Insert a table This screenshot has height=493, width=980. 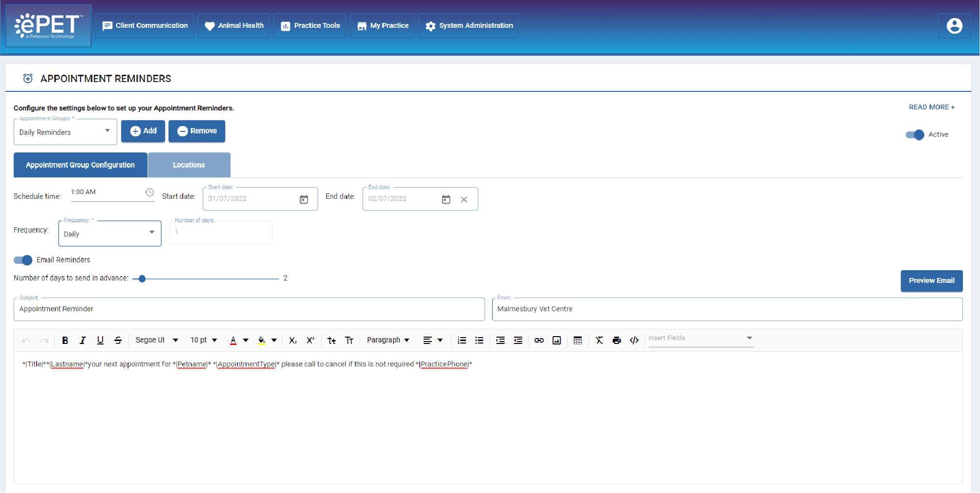[577, 341]
